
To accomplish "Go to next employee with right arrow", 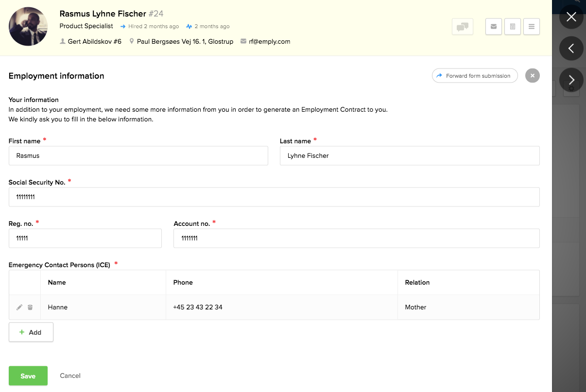I will point(571,80).
